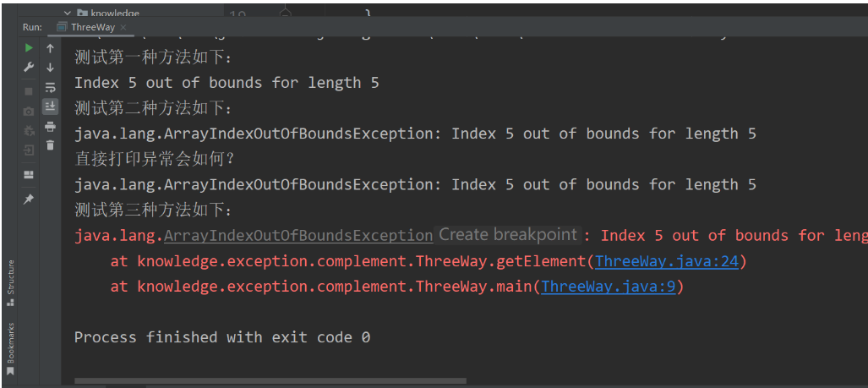Click the stack frame line with ThreeWay.main
The image size is (868, 388).
[397, 287]
